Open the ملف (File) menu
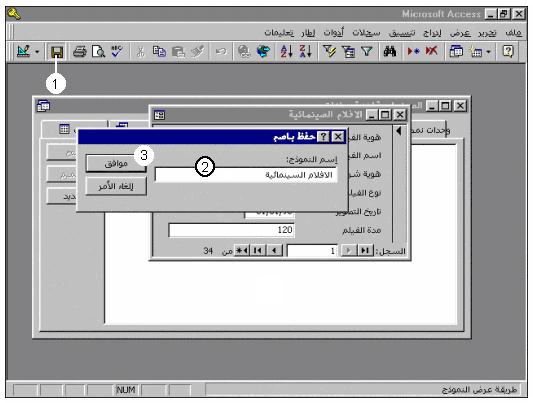The width and height of the screenshot is (533, 403). (513, 33)
